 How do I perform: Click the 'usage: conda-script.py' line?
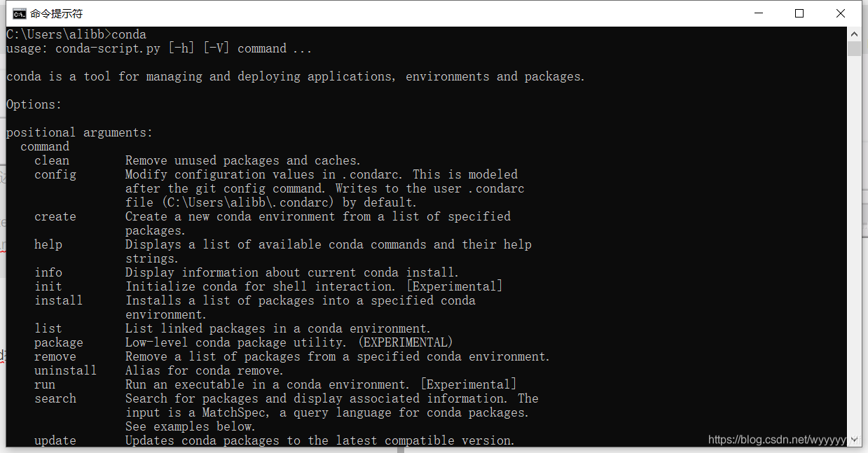point(159,48)
